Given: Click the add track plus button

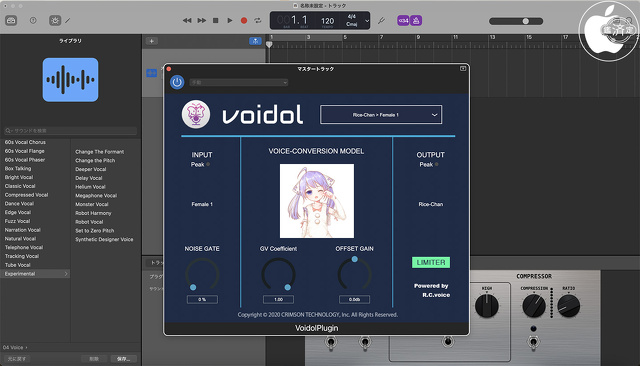Looking at the screenshot, I should pos(151,41).
